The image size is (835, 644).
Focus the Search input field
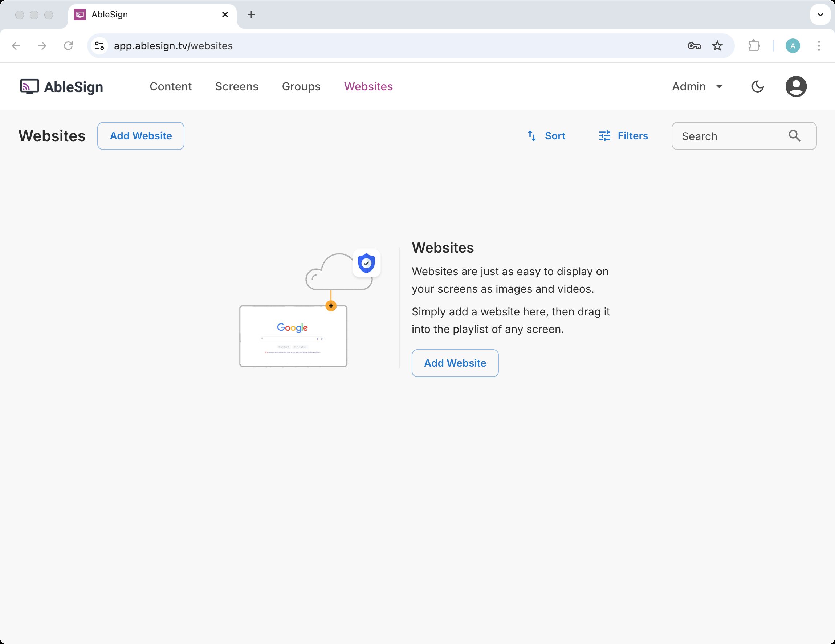pos(728,136)
